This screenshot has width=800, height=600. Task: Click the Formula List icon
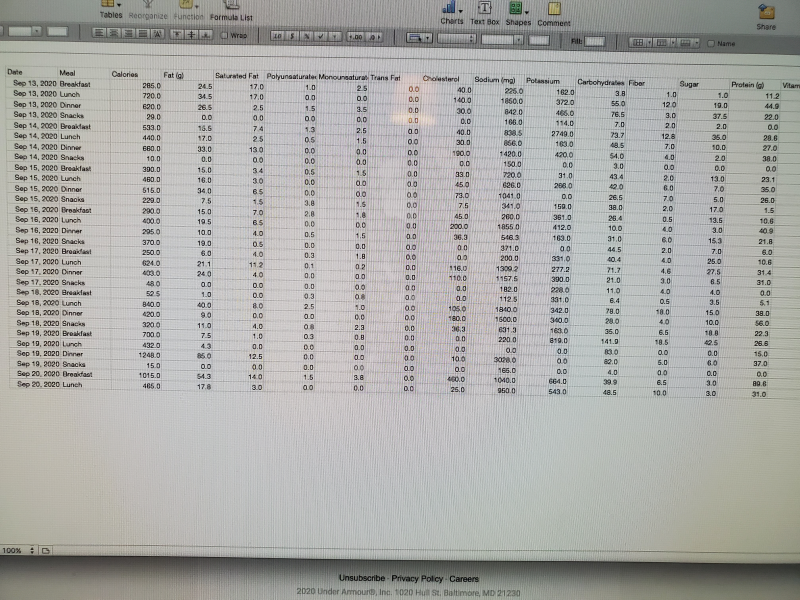[x=231, y=10]
